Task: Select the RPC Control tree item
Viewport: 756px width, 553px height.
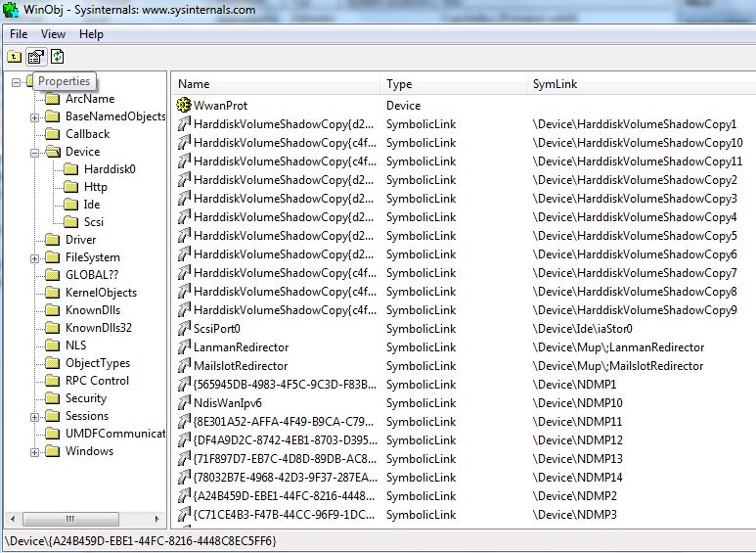Action: (x=97, y=381)
